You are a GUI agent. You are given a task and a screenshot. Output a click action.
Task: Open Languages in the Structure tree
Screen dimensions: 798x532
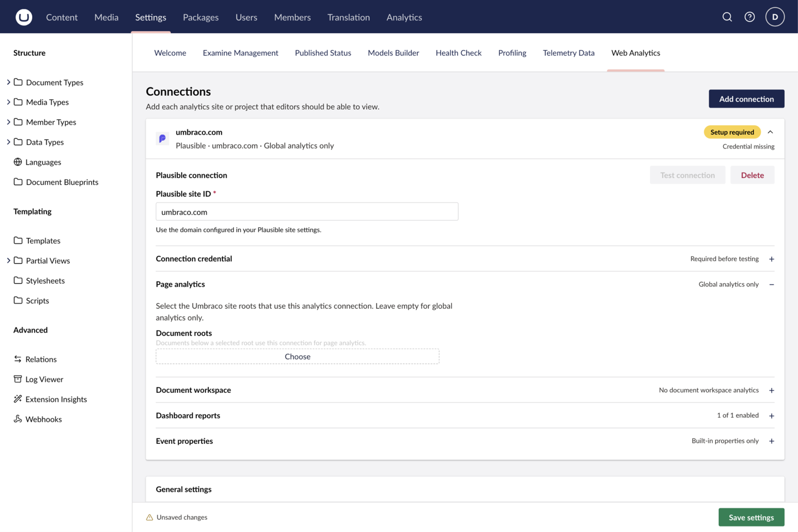pyautogui.click(x=43, y=162)
